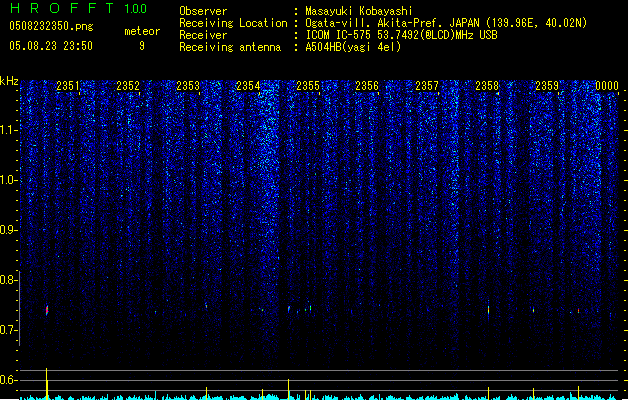Click the Receiving Location label

coord(233,23)
